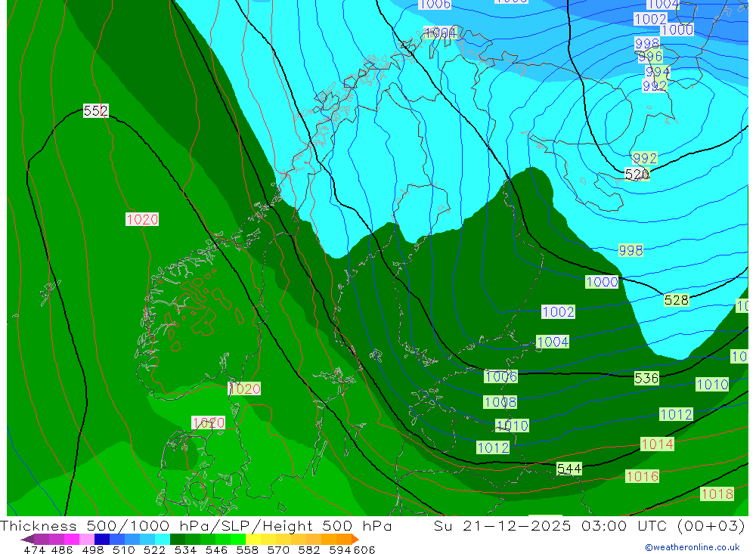Click the legend value 510
Image resolution: width=756 pixels, height=554 pixels.
tap(123, 549)
